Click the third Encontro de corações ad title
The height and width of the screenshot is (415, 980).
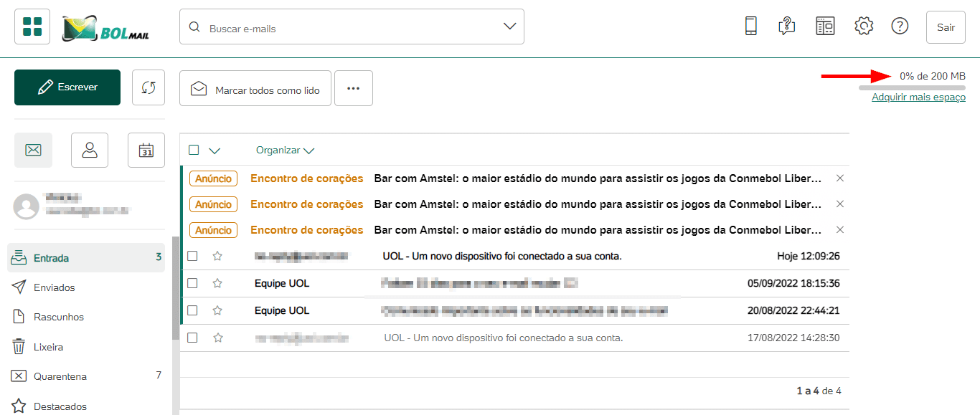tap(307, 230)
